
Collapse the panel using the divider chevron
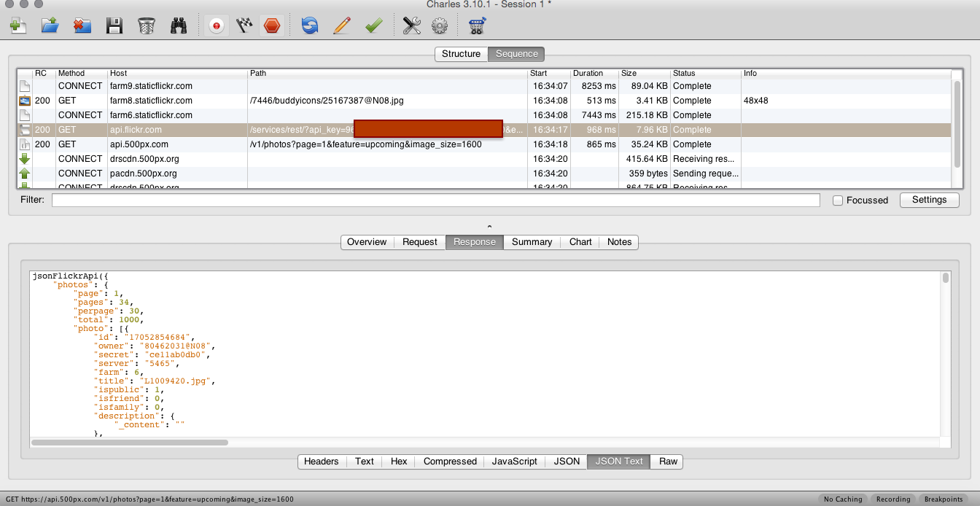(x=489, y=226)
